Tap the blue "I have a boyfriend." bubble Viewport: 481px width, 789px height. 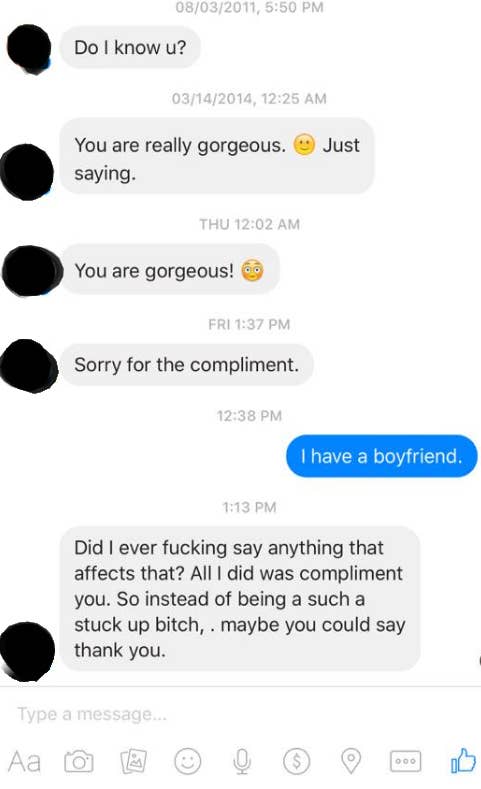[382, 456]
